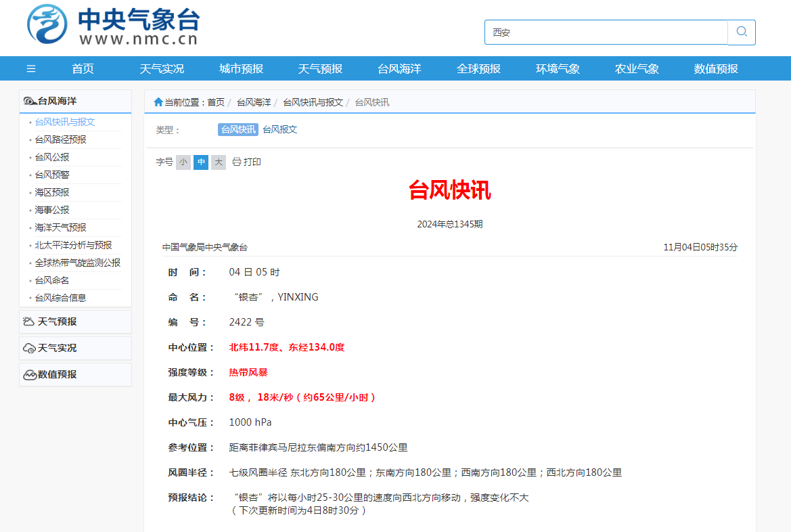Open the 台风路径预报 sidebar link

[61, 139]
